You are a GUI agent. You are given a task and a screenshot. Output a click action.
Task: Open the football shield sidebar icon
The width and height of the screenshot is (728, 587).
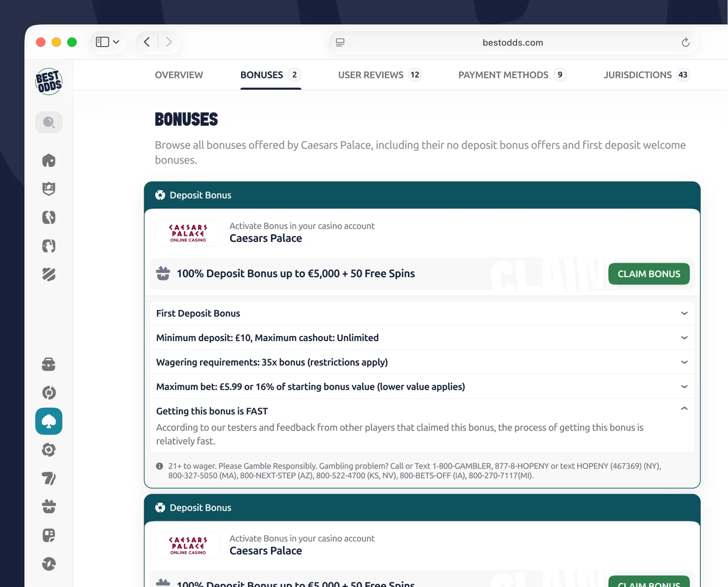coord(49,189)
